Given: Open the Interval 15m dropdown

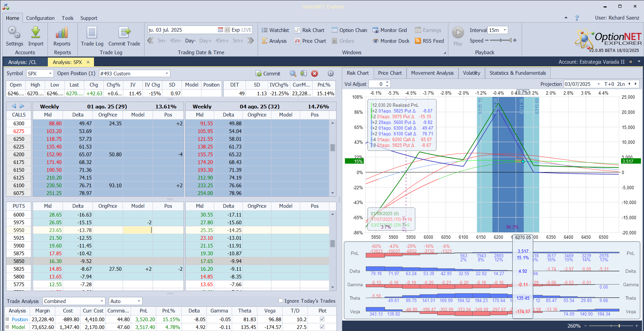Looking at the screenshot, I should pos(505,30).
